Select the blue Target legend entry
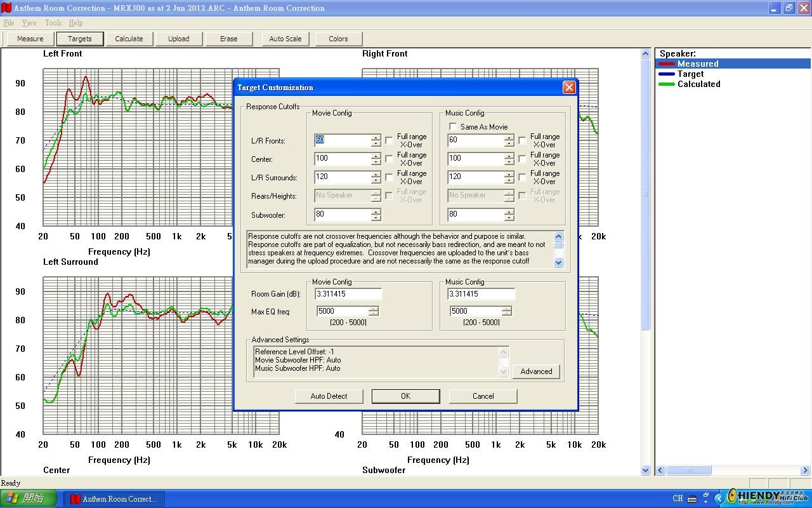The width and height of the screenshot is (812, 508). pyautogui.click(x=681, y=74)
